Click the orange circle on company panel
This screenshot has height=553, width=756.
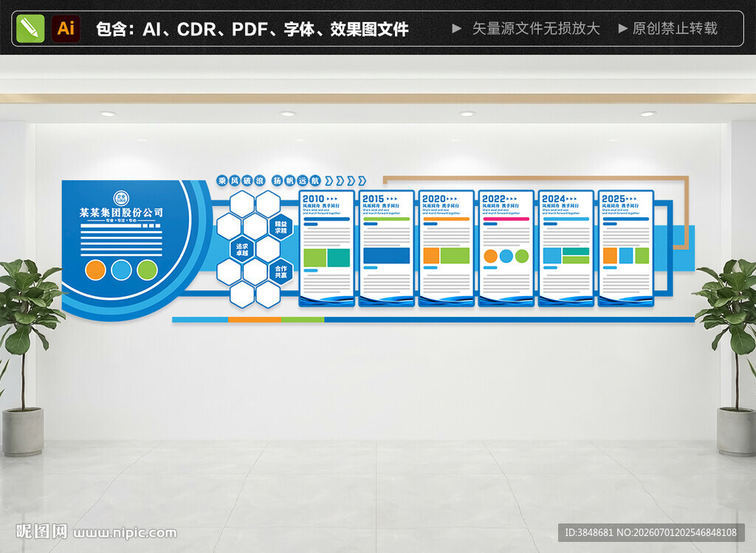(x=95, y=270)
